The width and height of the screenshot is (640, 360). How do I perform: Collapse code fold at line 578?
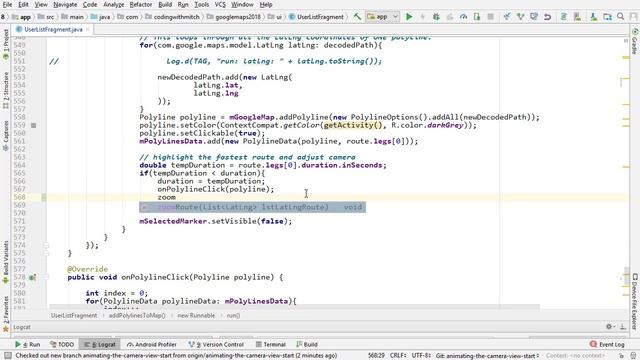point(46,277)
